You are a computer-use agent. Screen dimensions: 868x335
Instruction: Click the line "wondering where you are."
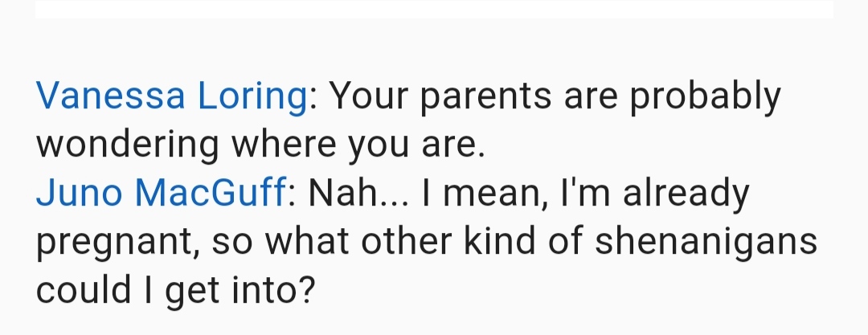[x=260, y=145]
